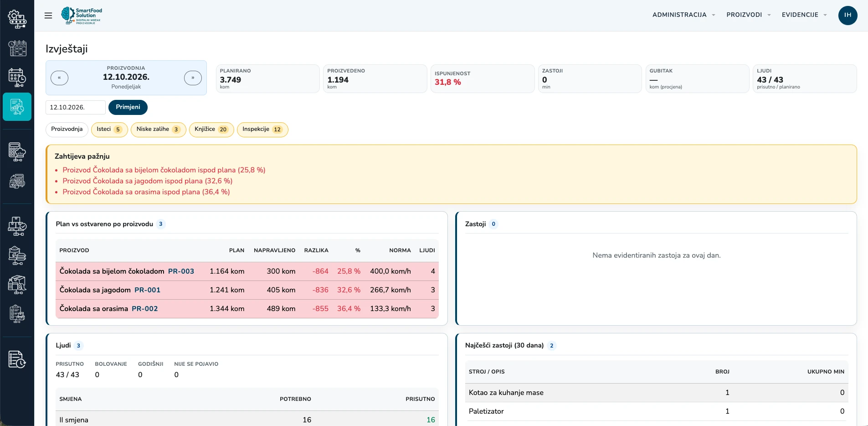Click the ISPUNJENOST 31,8 % card
The image size is (868, 426).
483,78
